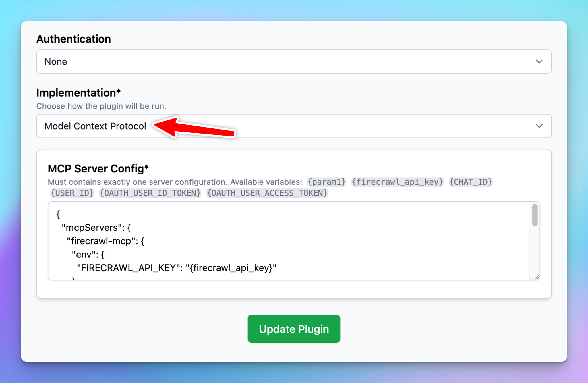Expand the Model Context Protocol selector chevron
This screenshot has height=383, width=588.
[x=539, y=126]
